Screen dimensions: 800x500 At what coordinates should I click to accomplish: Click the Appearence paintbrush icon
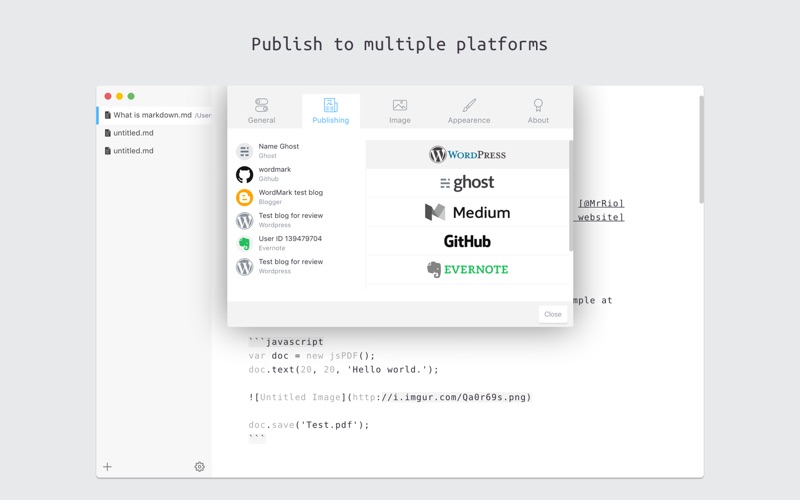469,105
